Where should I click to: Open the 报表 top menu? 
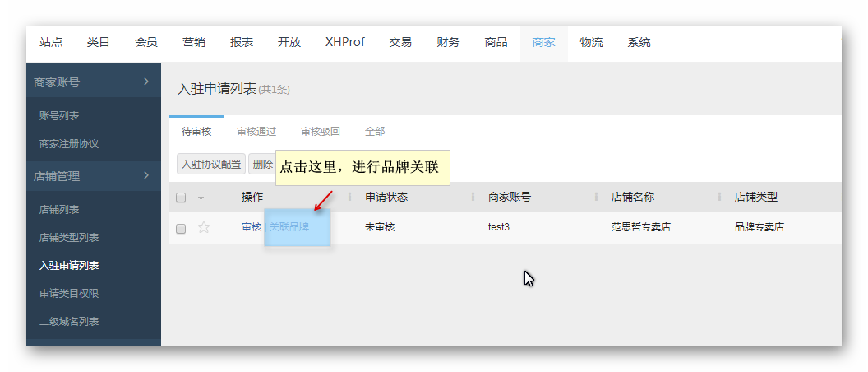(x=242, y=42)
